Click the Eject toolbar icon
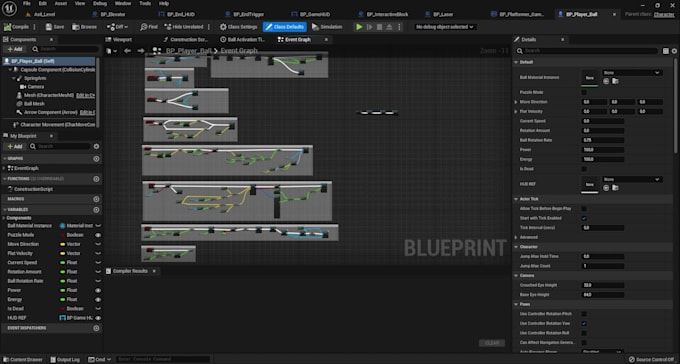680x364 pixels. tap(389, 27)
